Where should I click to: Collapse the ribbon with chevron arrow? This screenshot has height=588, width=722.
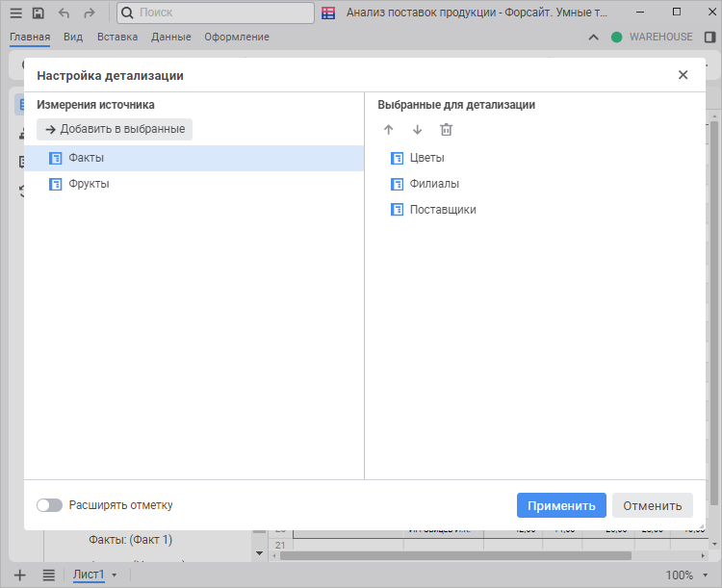tap(593, 38)
